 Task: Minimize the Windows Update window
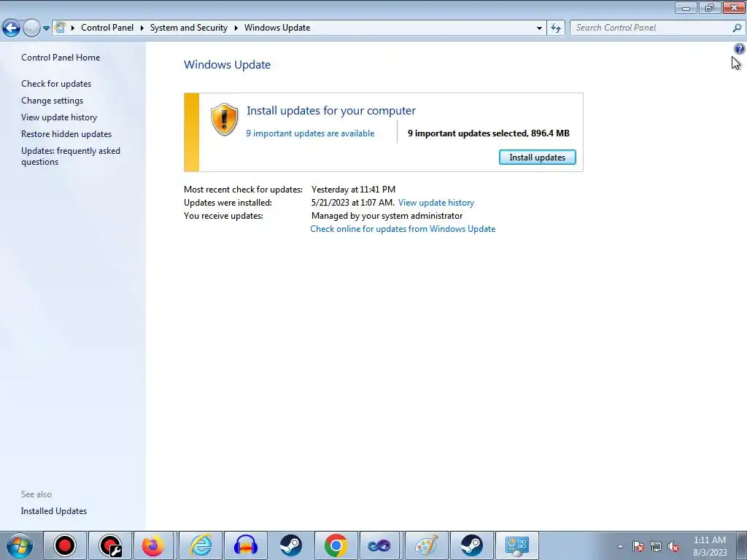click(686, 7)
